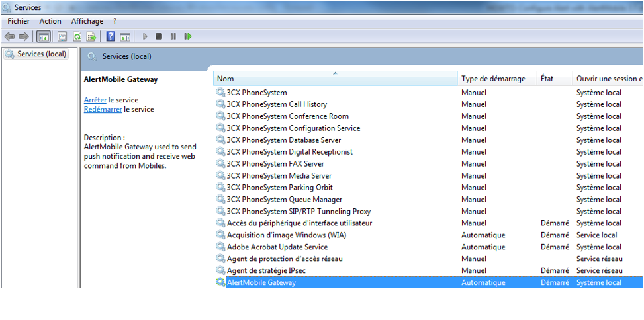The image size is (644, 320).
Task: Open the Affichage menu
Action: pos(87,21)
